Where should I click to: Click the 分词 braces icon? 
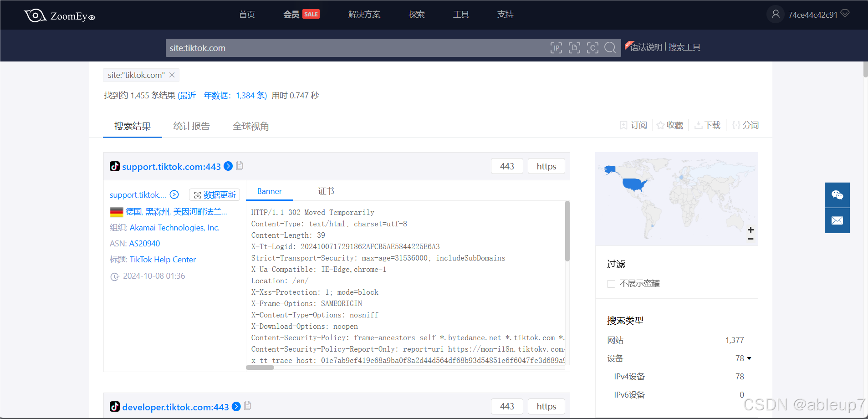click(736, 125)
